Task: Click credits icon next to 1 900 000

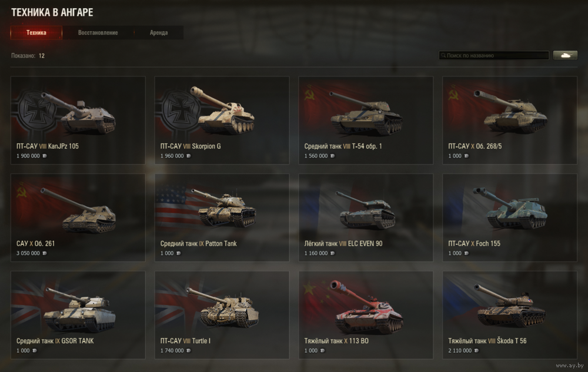Action: 45,156
